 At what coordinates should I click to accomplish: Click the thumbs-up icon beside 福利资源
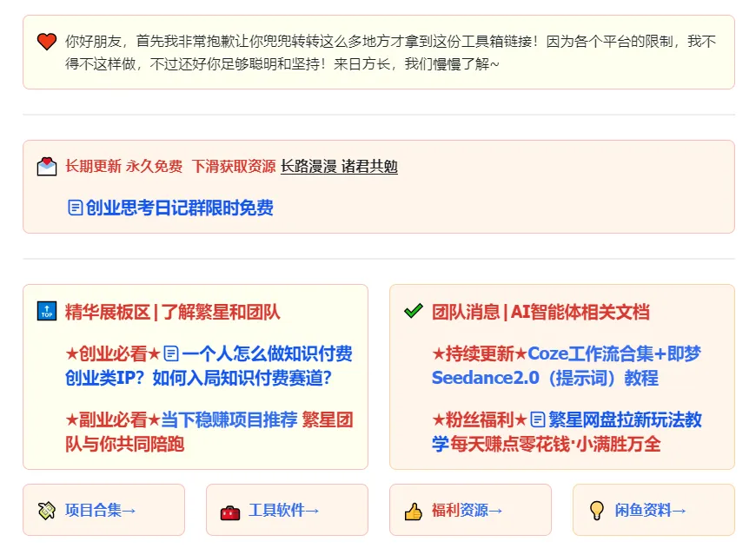414,511
